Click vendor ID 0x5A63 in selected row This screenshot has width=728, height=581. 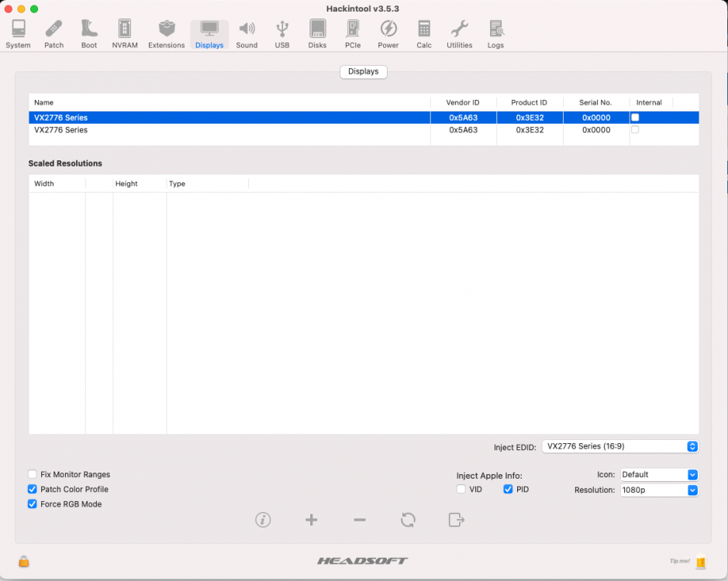[x=464, y=118]
